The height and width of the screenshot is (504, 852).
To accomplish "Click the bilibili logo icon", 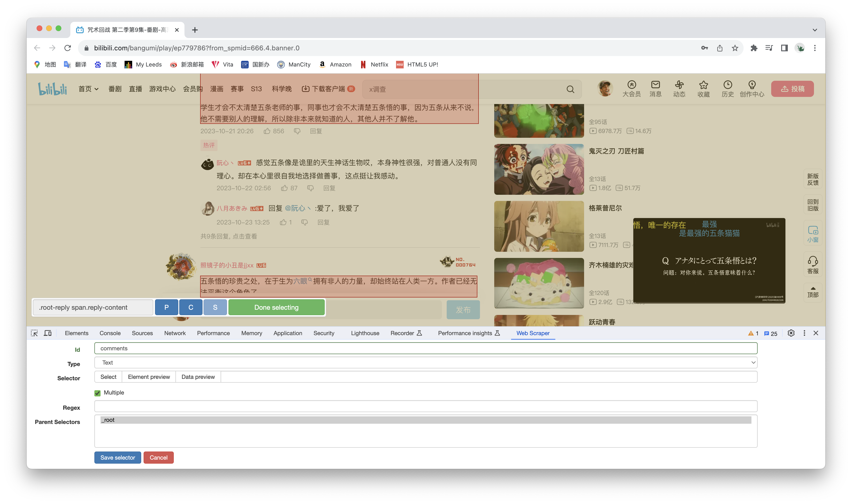I will 52,89.
